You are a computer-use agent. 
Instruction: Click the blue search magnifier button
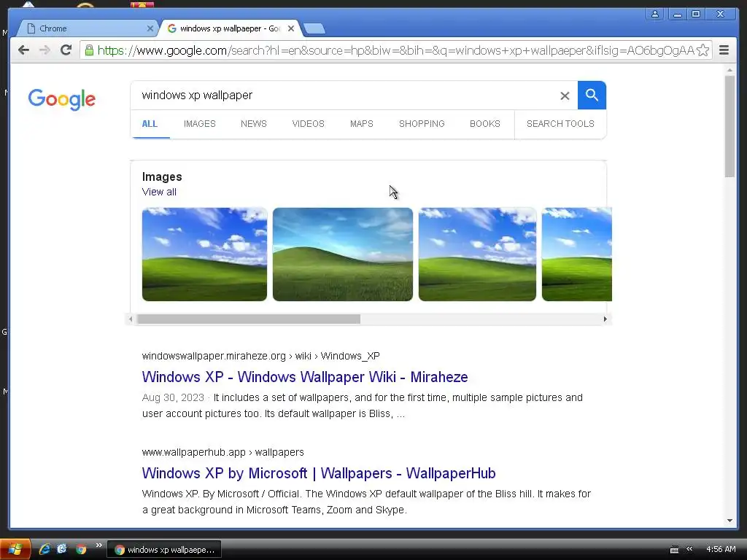pos(592,96)
